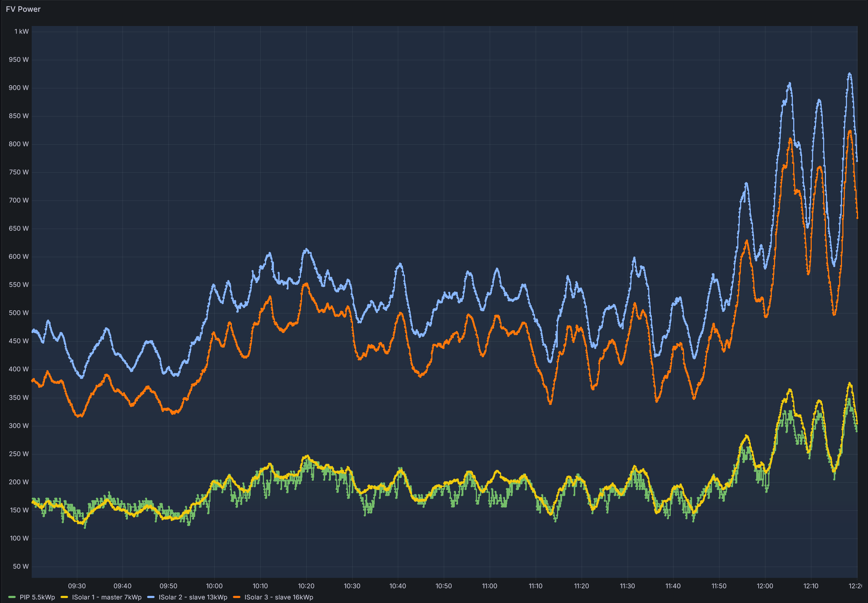Click the yellow ISolar 1 legend color swatch
868x603 pixels.
64,597
